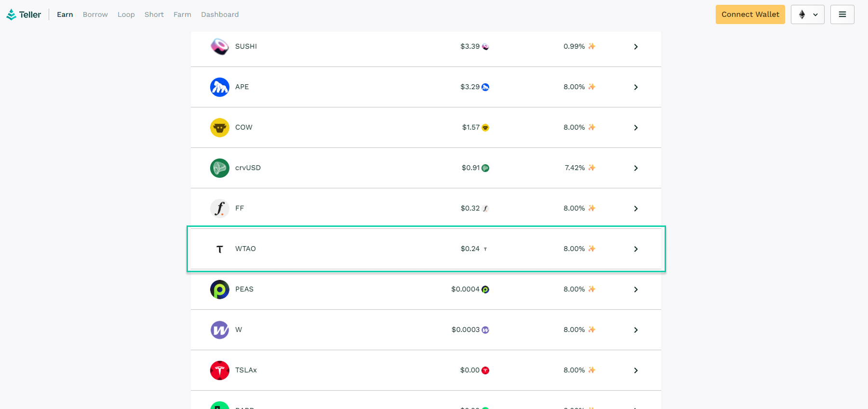Click the TSLAx Tesla logo icon
Viewport: 868px width, 409px height.
220,370
